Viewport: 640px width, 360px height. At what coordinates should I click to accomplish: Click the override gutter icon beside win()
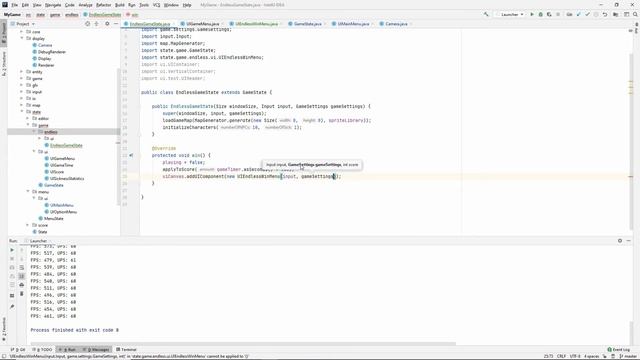131,156
